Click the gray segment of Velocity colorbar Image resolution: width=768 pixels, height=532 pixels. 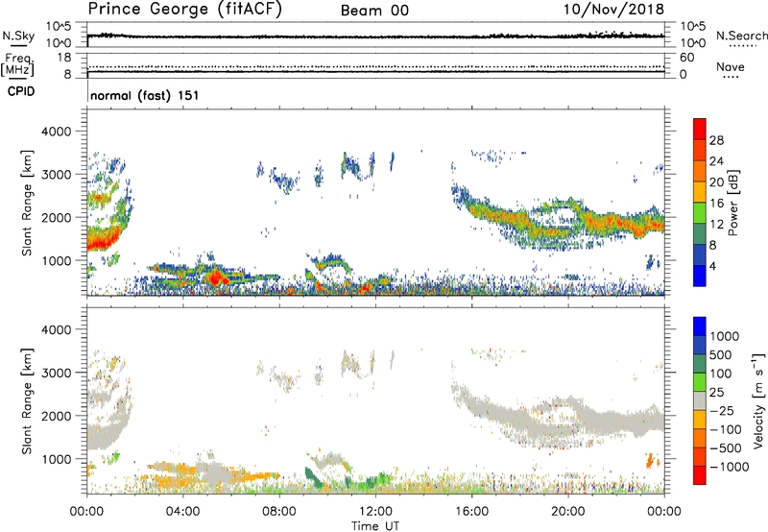tap(700, 400)
